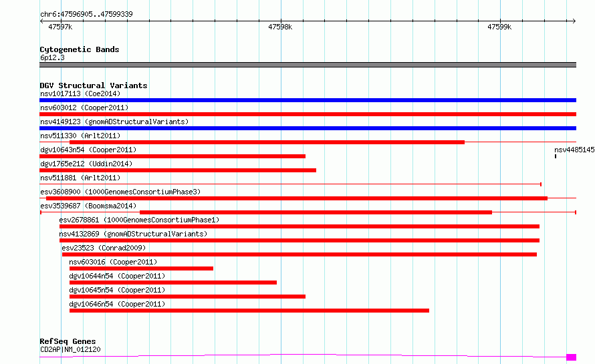Click the dgv10645n54 red bar
Screen dimensions: 595x364
click(x=187, y=297)
